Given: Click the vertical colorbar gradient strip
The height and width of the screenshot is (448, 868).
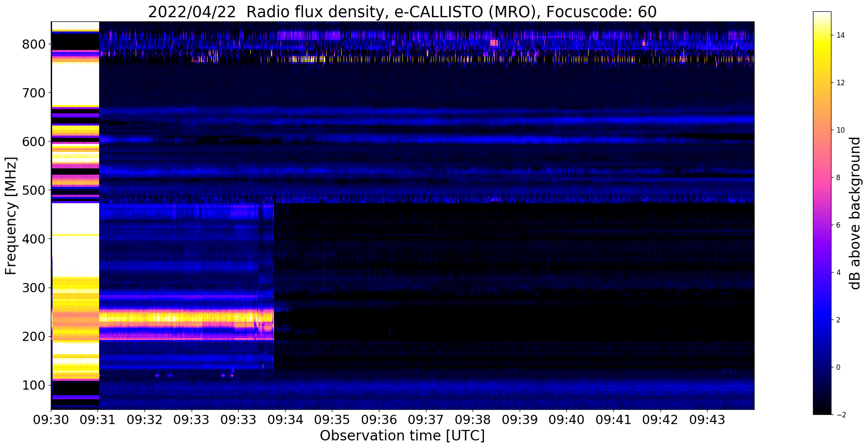Looking at the screenshot, I should tap(822, 213).
